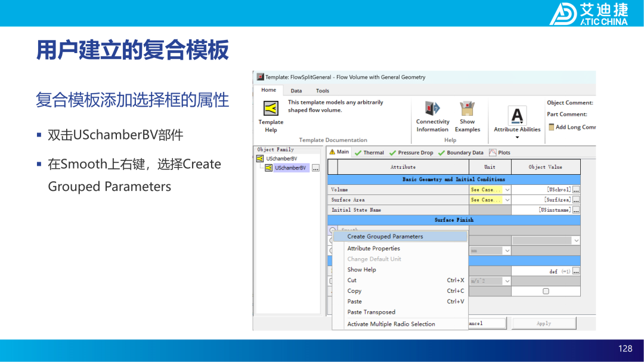Open Connectivity Information icon
This screenshot has height=362, width=644.
coord(432,108)
